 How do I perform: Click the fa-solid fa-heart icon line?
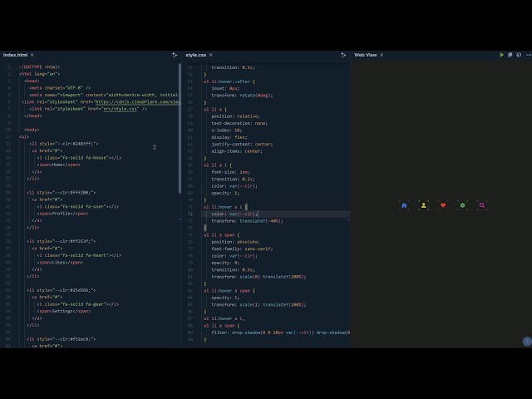[x=79, y=255]
